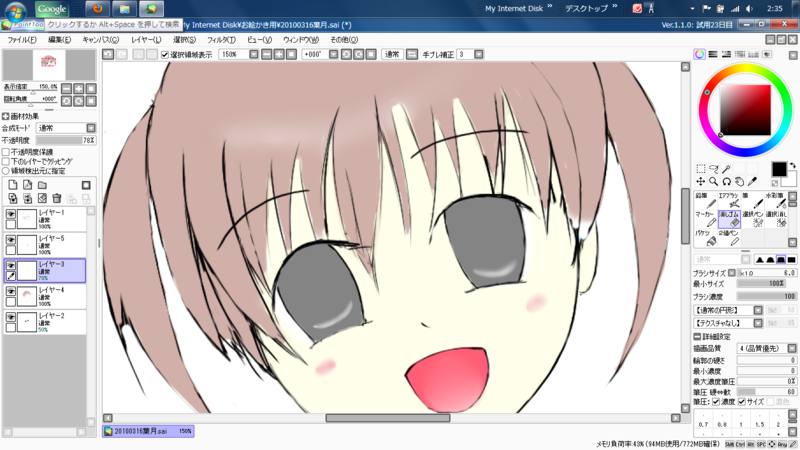Click 通常 view mode button in toolbar

coord(392,54)
